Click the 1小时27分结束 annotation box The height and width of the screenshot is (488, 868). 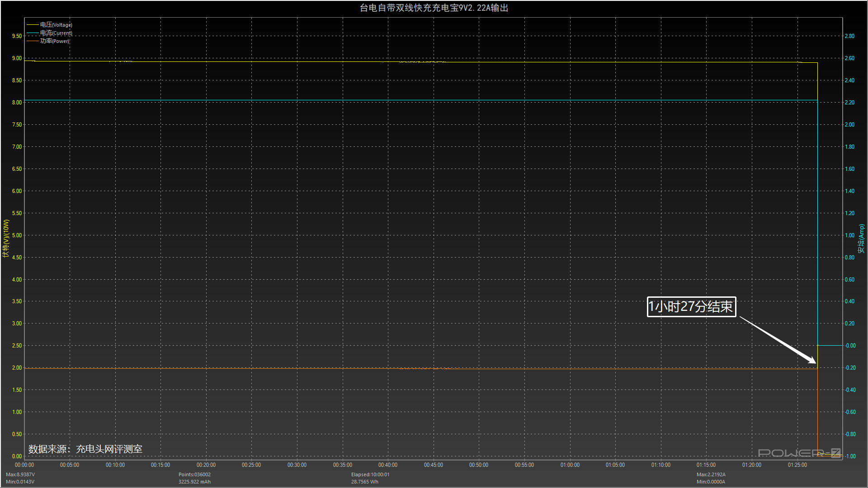point(691,307)
